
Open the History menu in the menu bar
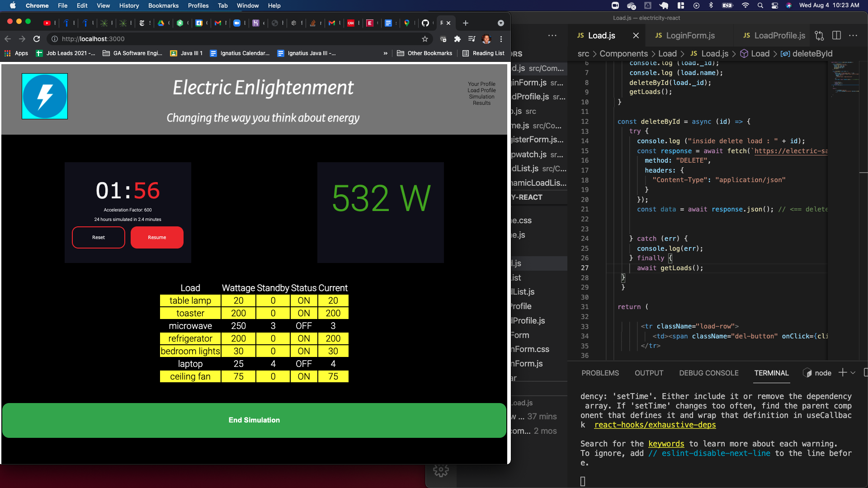coord(129,5)
